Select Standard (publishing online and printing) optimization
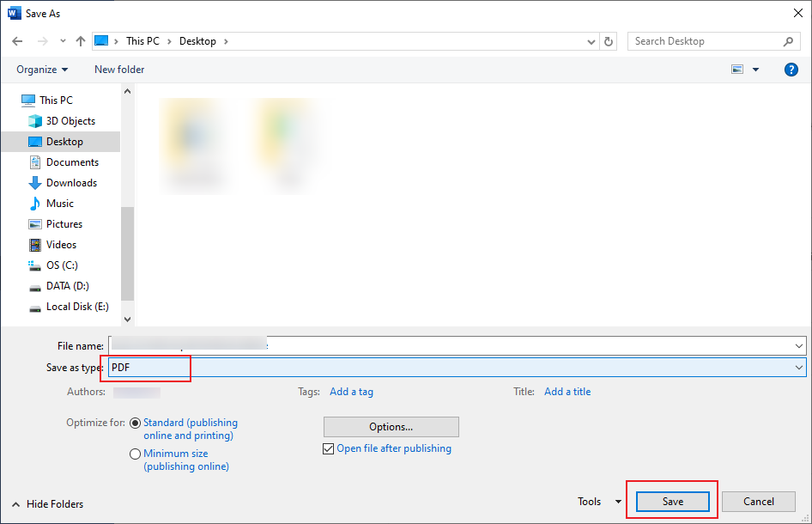Screen dimensions: 812x524 [136, 422]
